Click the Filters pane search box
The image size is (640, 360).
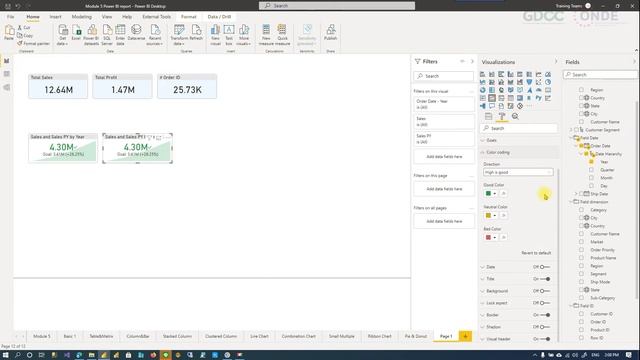[444, 76]
